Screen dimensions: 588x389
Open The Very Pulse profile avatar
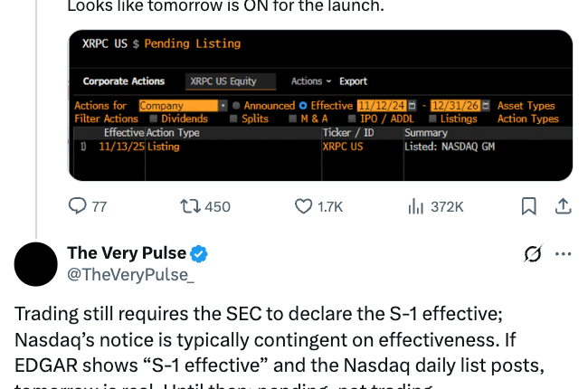pyautogui.click(x=36, y=264)
